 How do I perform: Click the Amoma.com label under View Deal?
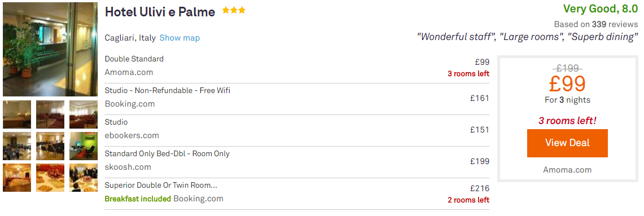(x=567, y=170)
